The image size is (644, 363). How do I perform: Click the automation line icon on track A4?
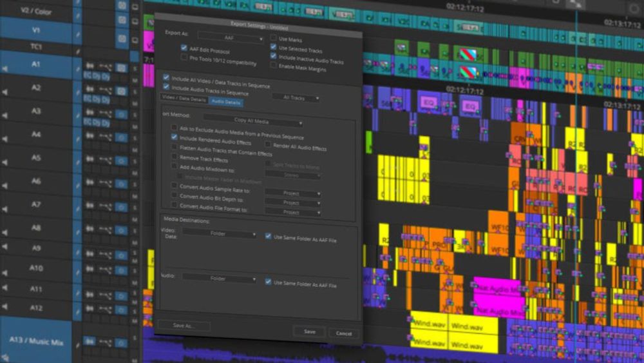coord(105,137)
